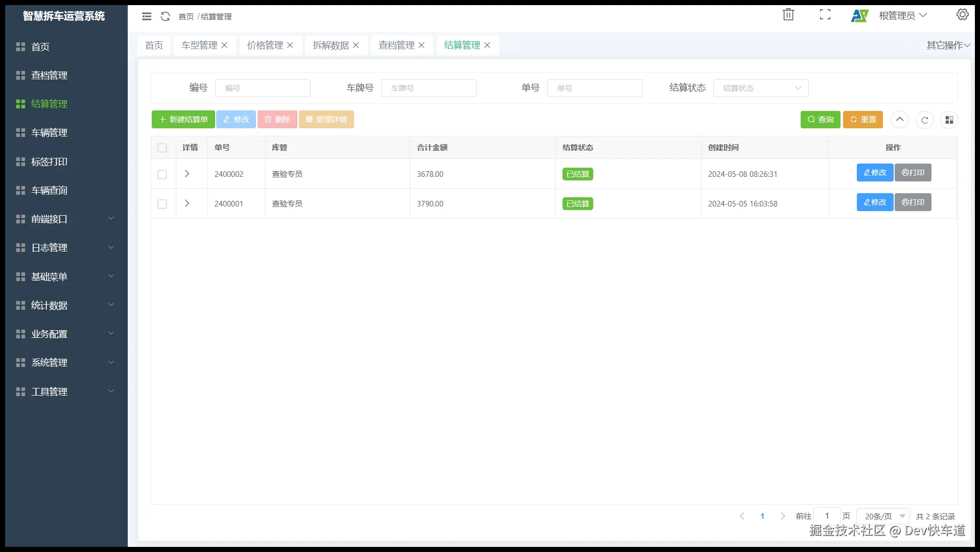Close the 拆解数据 tab
Viewport: 980px width, 552px height.
356,45
